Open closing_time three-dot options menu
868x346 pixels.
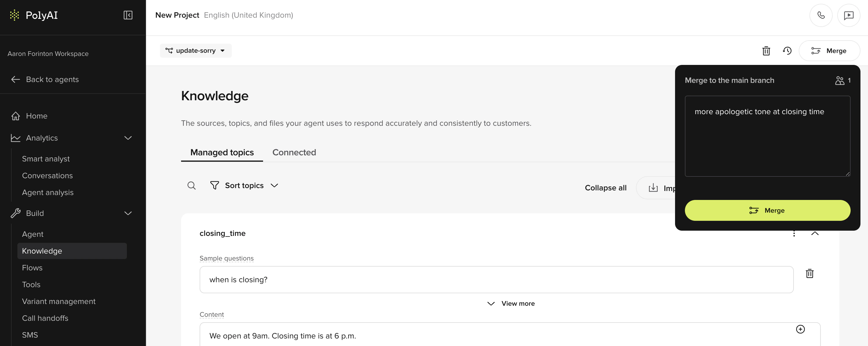pos(794,234)
